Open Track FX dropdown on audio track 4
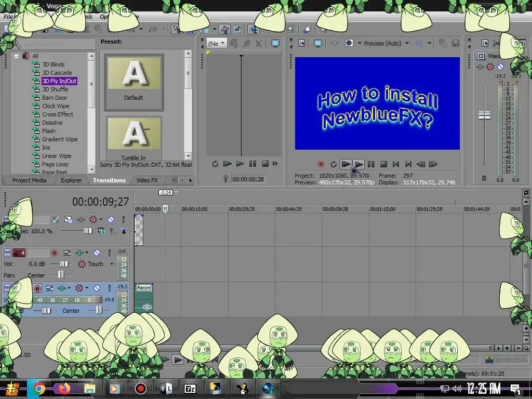532x399 pixels. point(87,252)
